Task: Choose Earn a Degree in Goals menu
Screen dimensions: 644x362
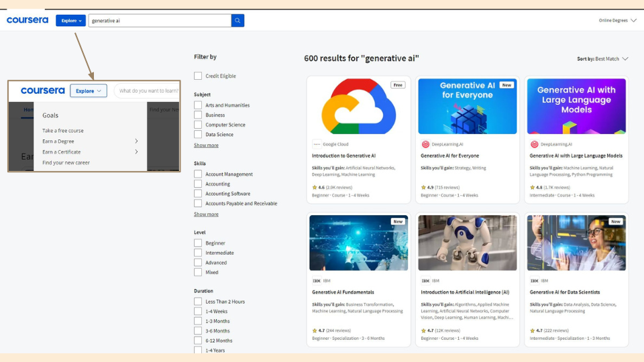Action: 58,141
